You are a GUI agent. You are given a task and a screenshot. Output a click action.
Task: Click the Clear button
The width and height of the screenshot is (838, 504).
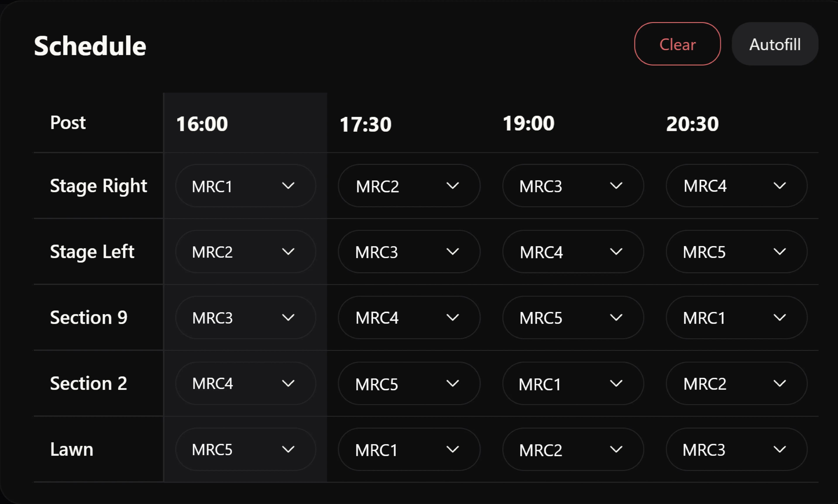(677, 44)
